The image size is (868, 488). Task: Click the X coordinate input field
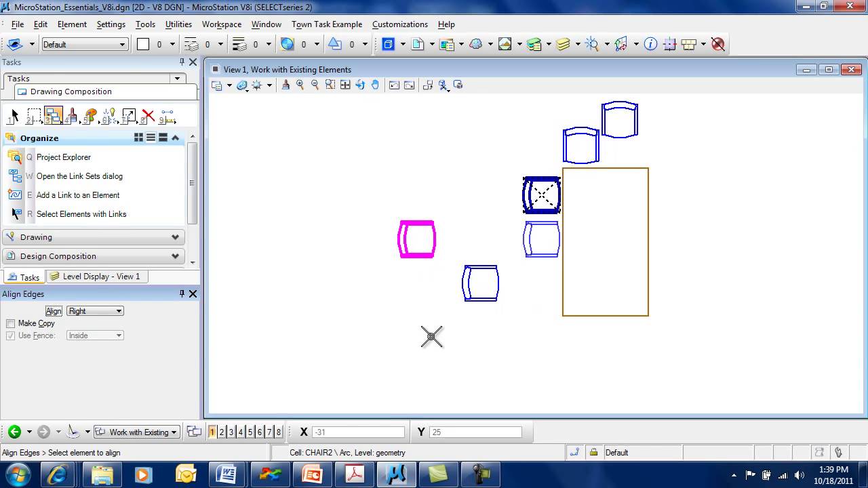click(358, 432)
